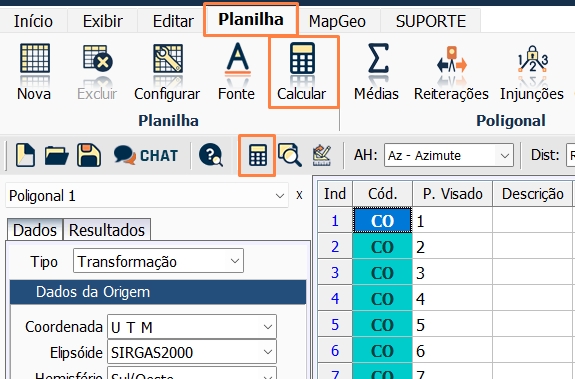Click the Ind column header
The image size is (575, 379).
pyautogui.click(x=335, y=194)
